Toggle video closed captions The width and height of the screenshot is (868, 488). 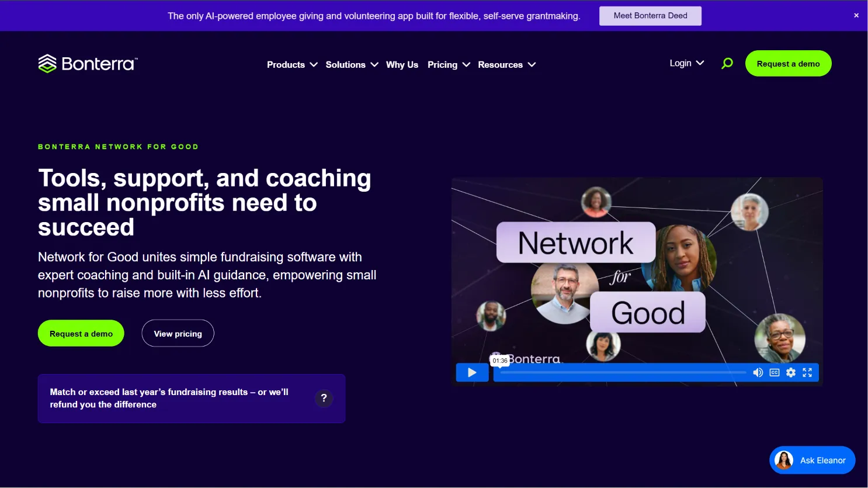tap(775, 372)
